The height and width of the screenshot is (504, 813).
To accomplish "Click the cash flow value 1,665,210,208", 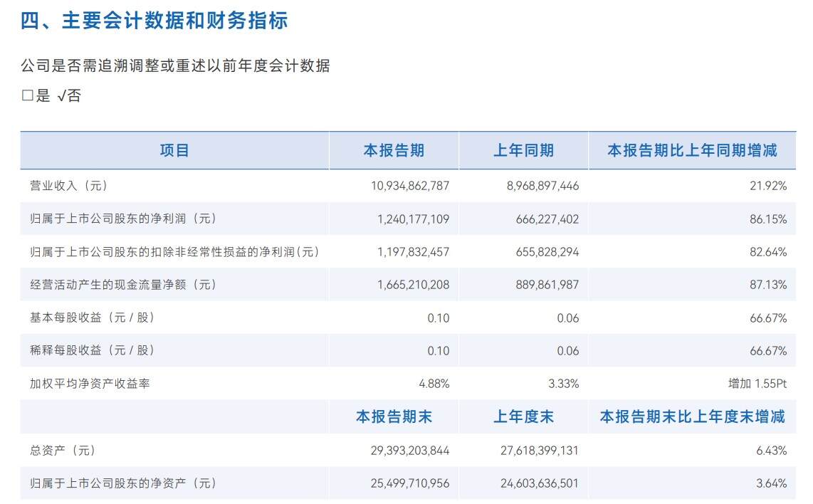I will tap(414, 285).
